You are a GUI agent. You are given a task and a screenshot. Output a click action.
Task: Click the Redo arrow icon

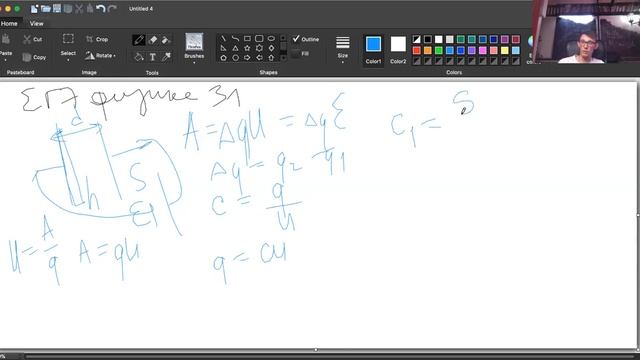pos(112,9)
